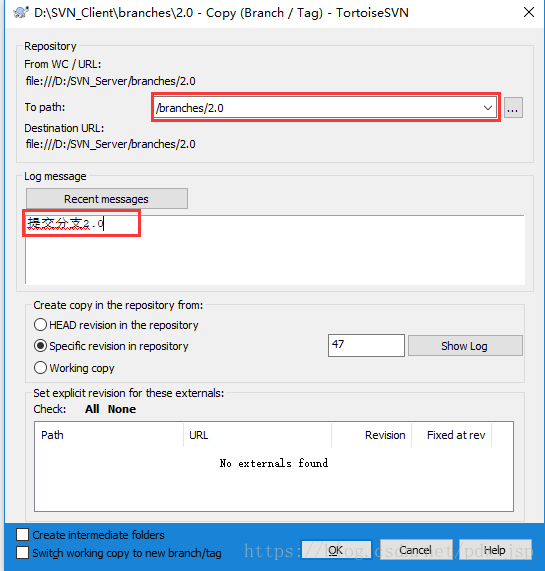Click the revision number field showing 47
This screenshot has width=545, height=571.
coord(366,345)
